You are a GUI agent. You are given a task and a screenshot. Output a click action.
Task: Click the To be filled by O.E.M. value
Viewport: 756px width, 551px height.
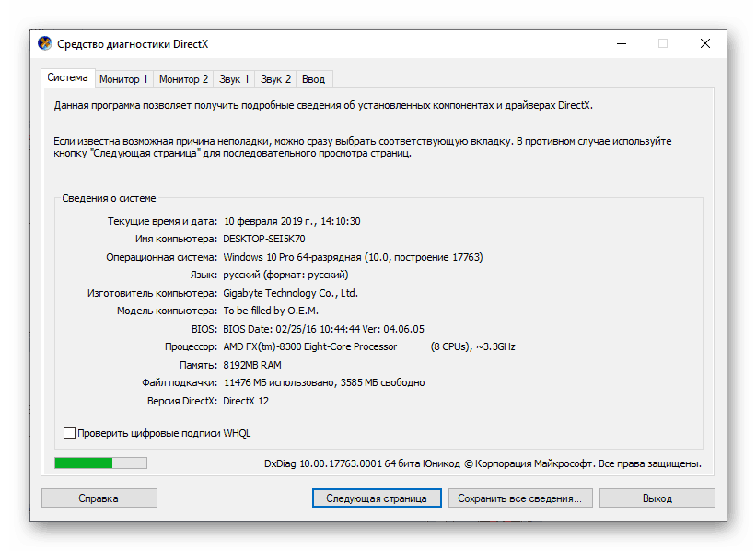pos(271,311)
